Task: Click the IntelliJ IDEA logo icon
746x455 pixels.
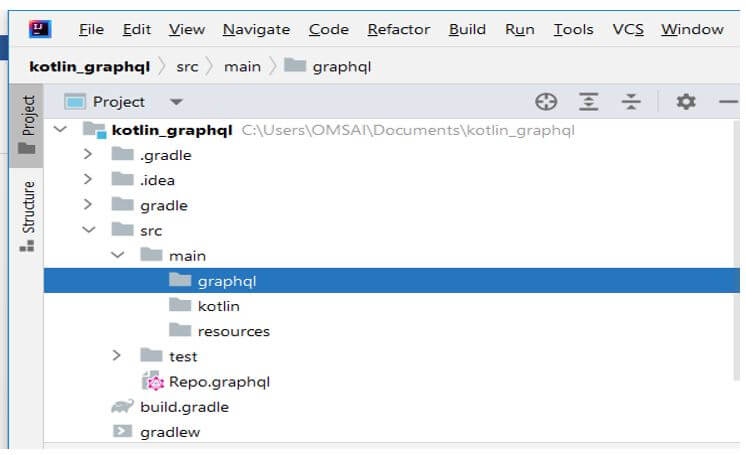Action: point(40,29)
